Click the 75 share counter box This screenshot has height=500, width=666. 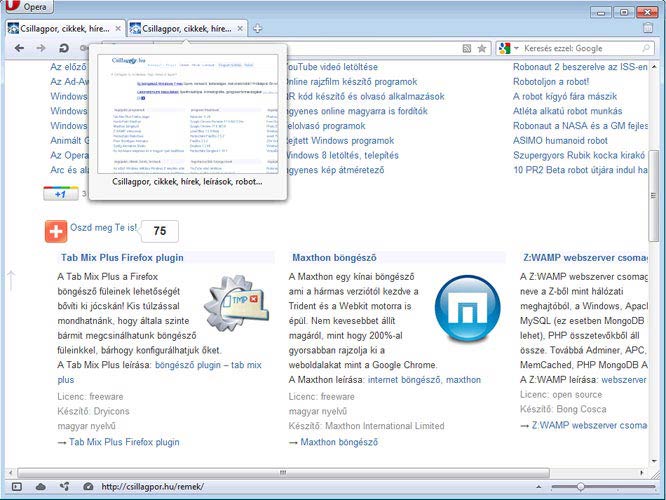[160, 231]
